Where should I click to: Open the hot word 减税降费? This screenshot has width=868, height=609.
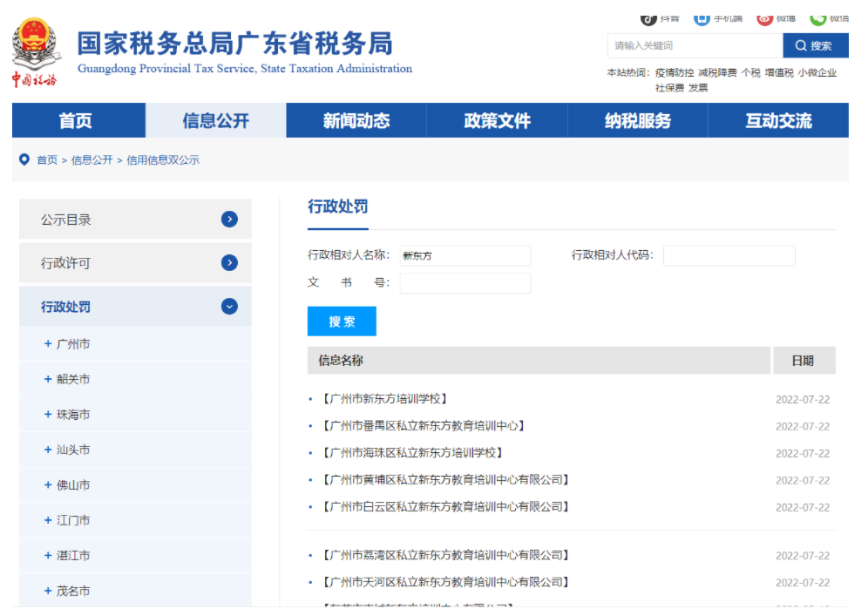(x=717, y=72)
